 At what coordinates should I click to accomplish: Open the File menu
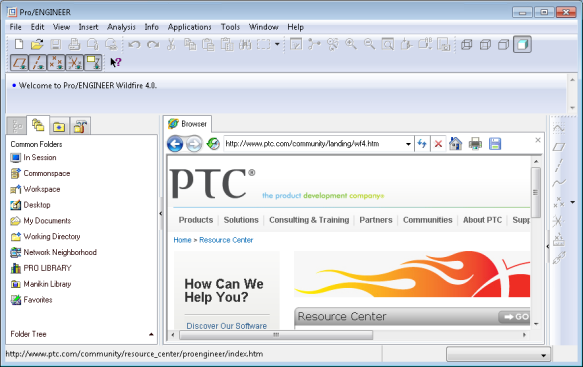pos(15,27)
